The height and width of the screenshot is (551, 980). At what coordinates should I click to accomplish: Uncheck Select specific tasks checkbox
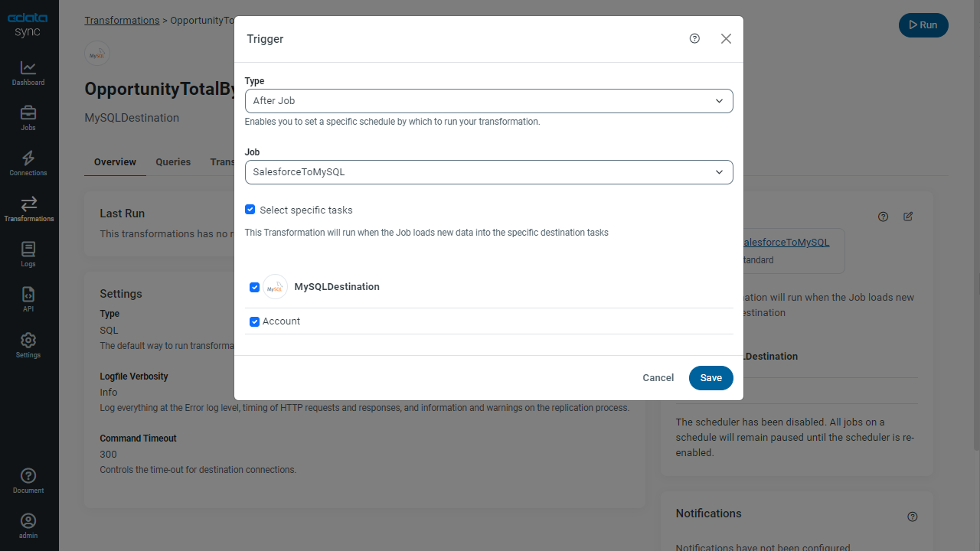coord(250,210)
